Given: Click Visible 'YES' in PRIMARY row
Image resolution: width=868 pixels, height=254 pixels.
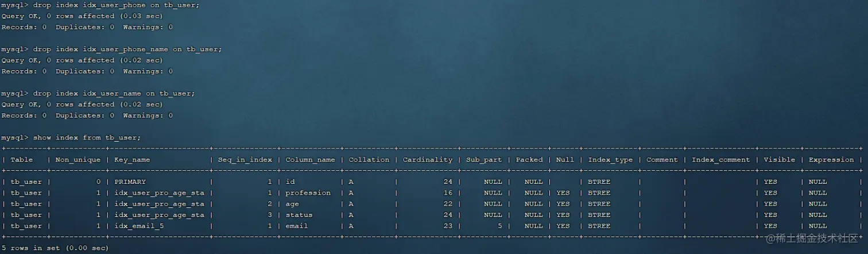Looking at the screenshot, I should 770,182.
